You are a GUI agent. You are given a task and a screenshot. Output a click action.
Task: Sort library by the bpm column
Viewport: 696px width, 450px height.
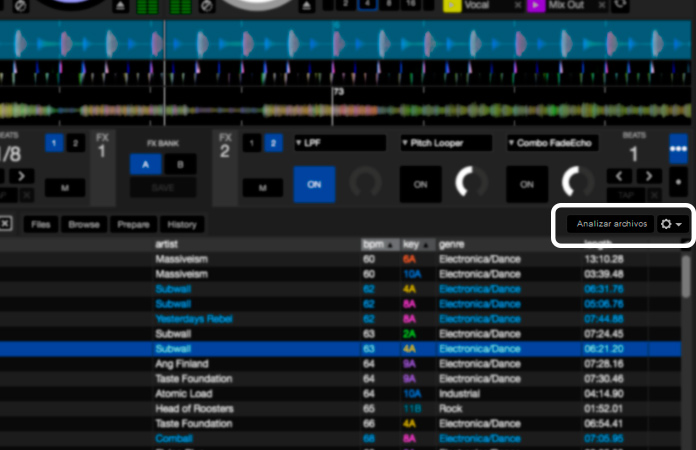point(378,244)
